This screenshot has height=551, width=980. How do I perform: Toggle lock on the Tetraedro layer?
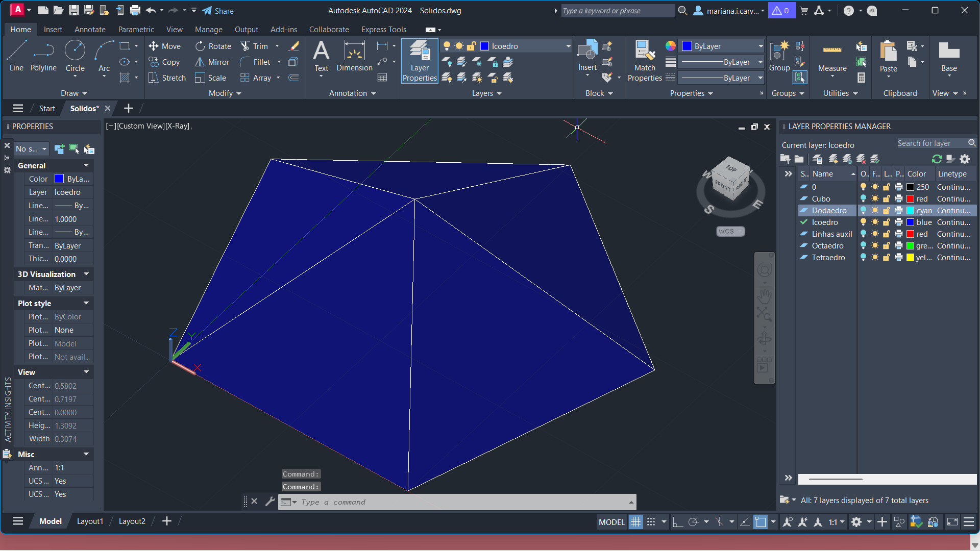(887, 258)
